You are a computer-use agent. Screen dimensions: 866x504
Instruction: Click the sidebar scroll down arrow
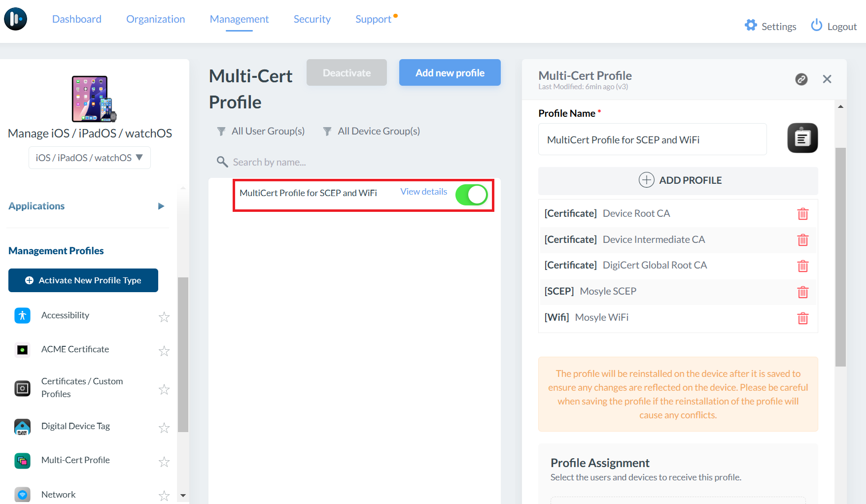click(x=183, y=496)
